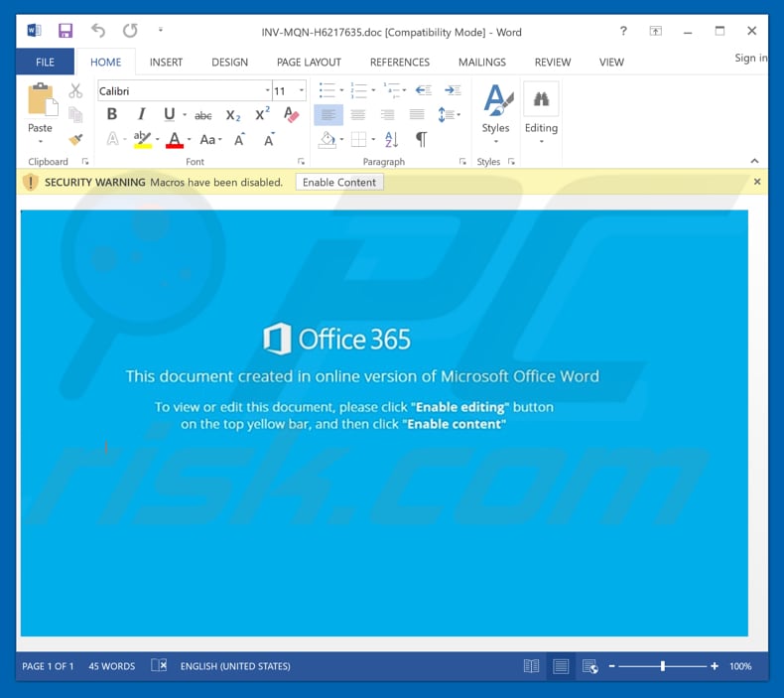The height and width of the screenshot is (698, 784).
Task: Switch to the INSERT tab
Action: (x=166, y=62)
